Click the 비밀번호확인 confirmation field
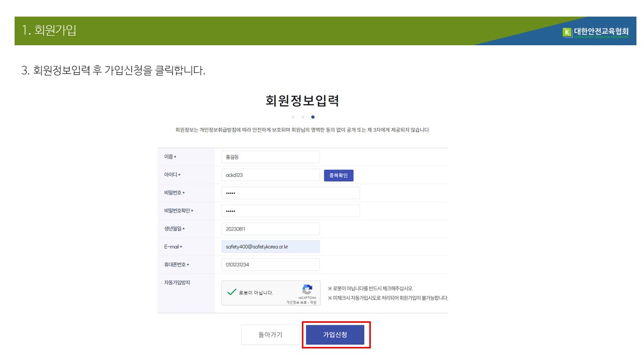The image size is (644, 362). (x=290, y=211)
